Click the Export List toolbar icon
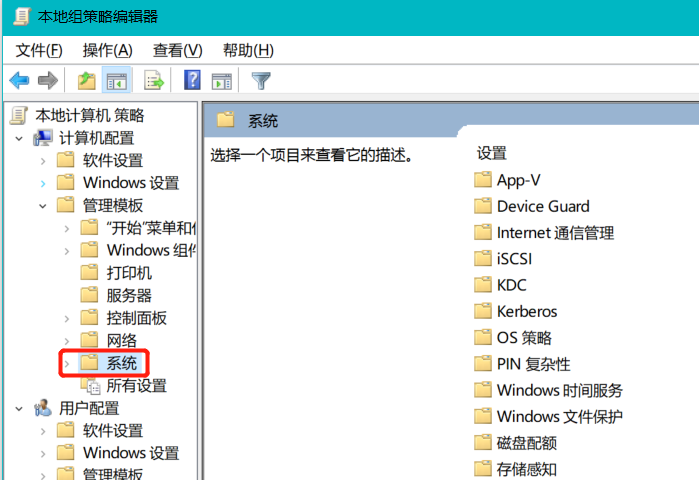 tap(153, 81)
